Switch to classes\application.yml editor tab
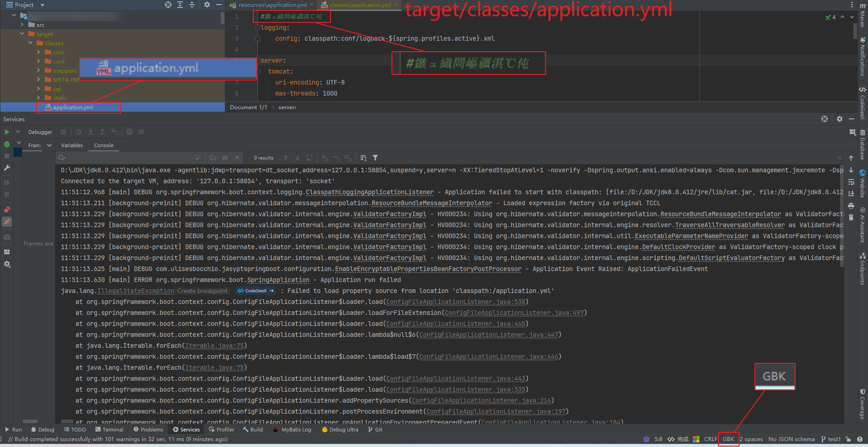Viewport: 868px width, 447px height. (x=360, y=5)
